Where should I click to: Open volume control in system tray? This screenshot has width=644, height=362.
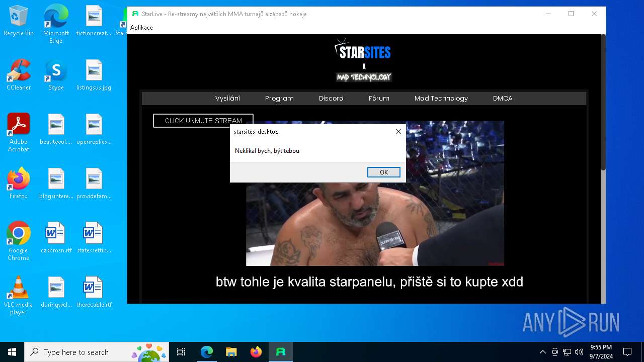click(579, 352)
